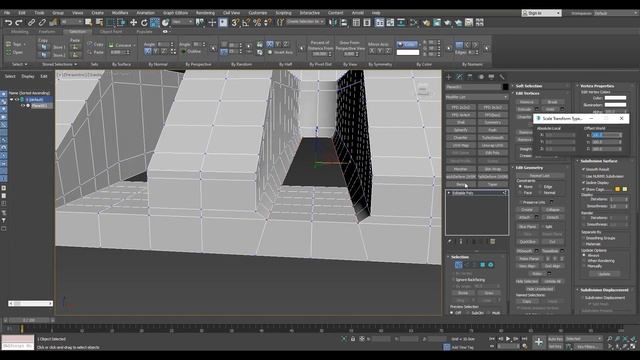
Task: Click the Undo arrow icon
Action: click(x=8, y=23)
